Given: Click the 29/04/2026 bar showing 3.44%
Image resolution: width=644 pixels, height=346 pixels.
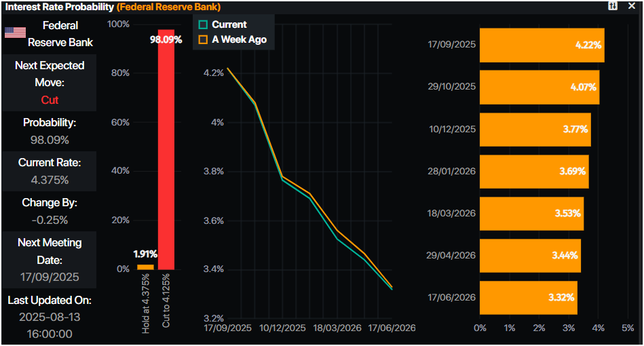Looking at the screenshot, I should click(x=530, y=256).
